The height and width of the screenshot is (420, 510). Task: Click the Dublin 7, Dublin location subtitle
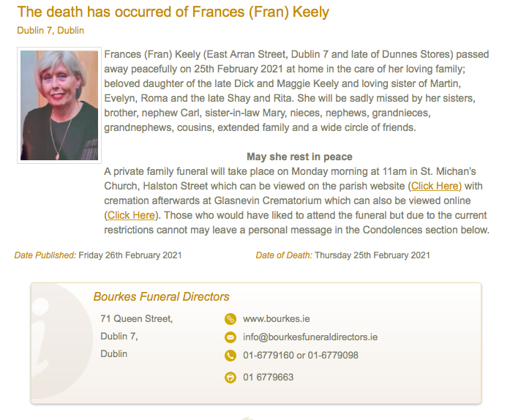50,31
